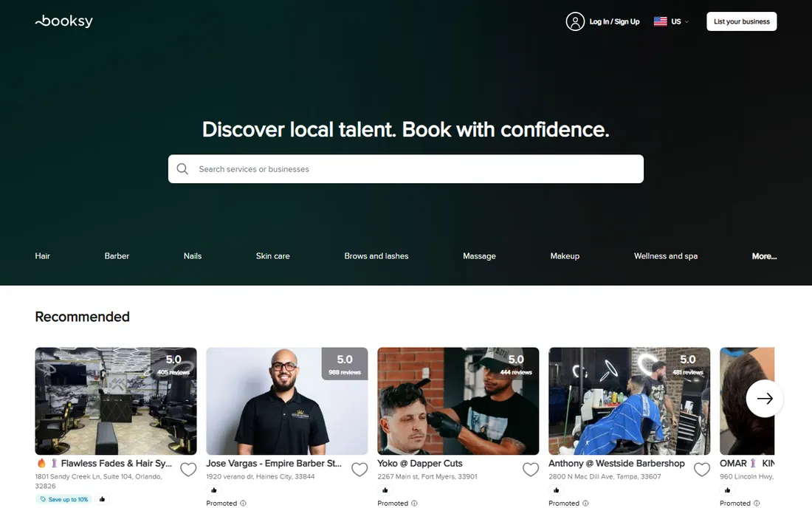Open Yoko @ Dapper Cuts haircut photo
Viewport: 812px width, 508px height.
(x=458, y=401)
